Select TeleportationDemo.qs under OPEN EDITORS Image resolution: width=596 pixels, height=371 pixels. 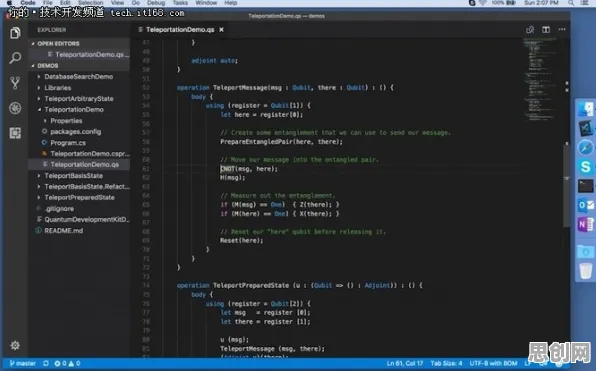point(89,55)
